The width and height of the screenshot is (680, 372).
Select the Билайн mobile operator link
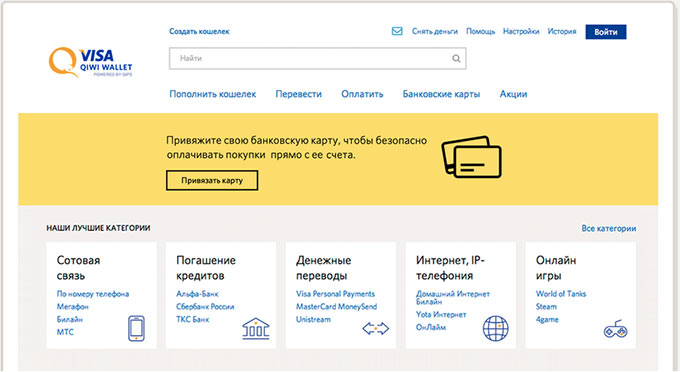[x=69, y=320]
